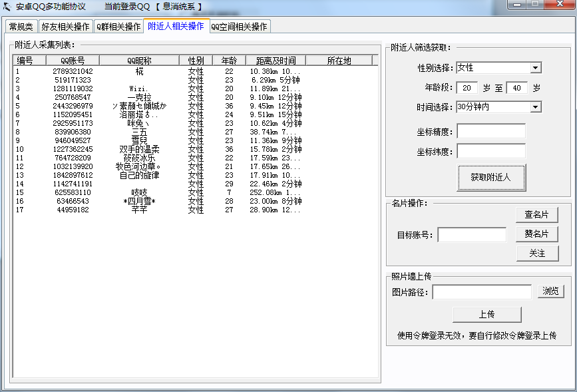Click the nickname 一克拉

(140, 97)
